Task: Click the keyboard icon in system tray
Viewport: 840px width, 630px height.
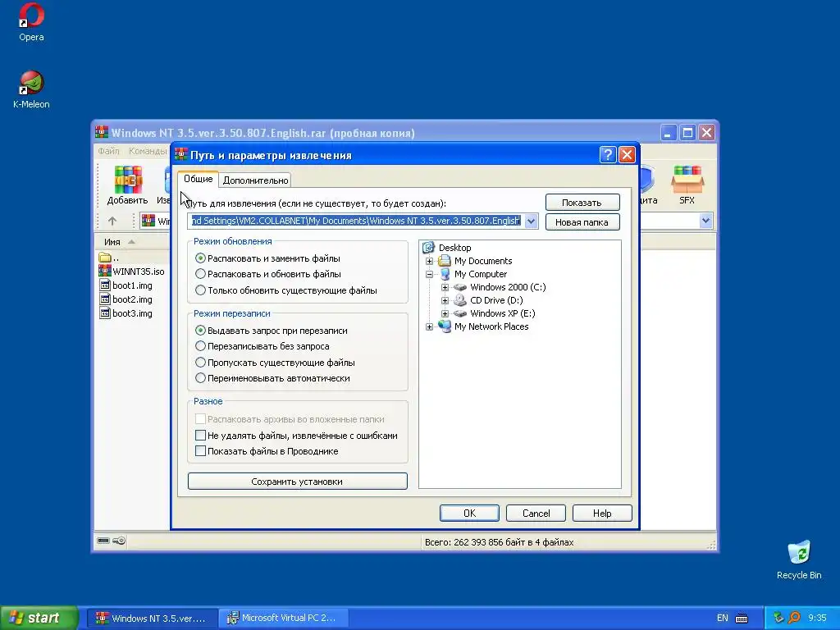Action: [742, 619]
